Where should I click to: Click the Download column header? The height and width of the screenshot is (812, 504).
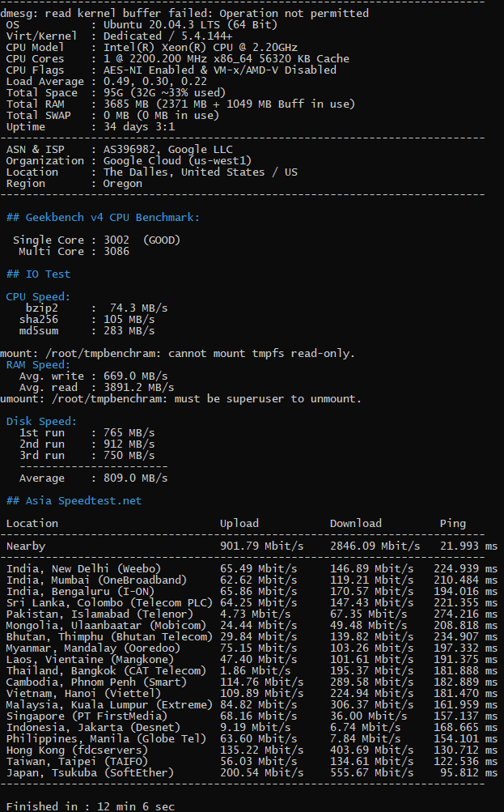click(355, 524)
